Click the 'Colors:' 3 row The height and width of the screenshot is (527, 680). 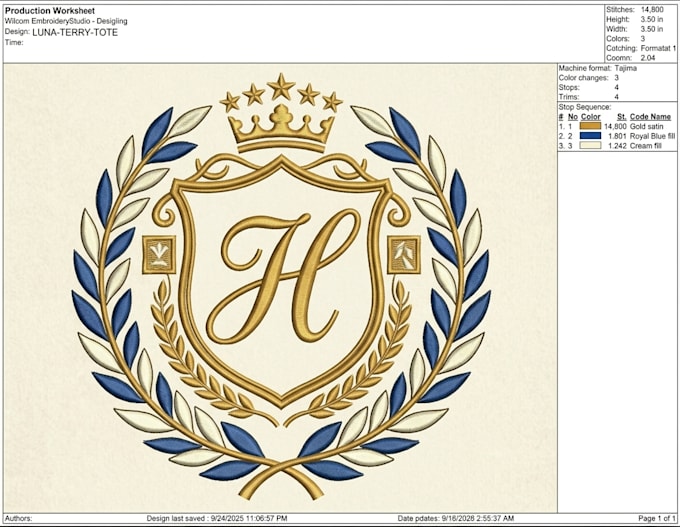(x=626, y=39)
